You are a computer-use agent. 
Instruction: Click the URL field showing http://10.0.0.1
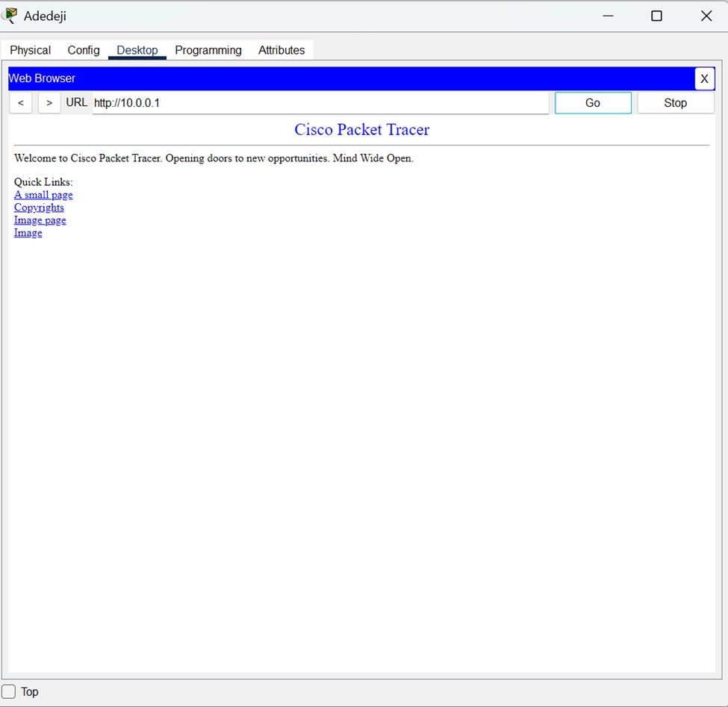click(x=320, y=103)
